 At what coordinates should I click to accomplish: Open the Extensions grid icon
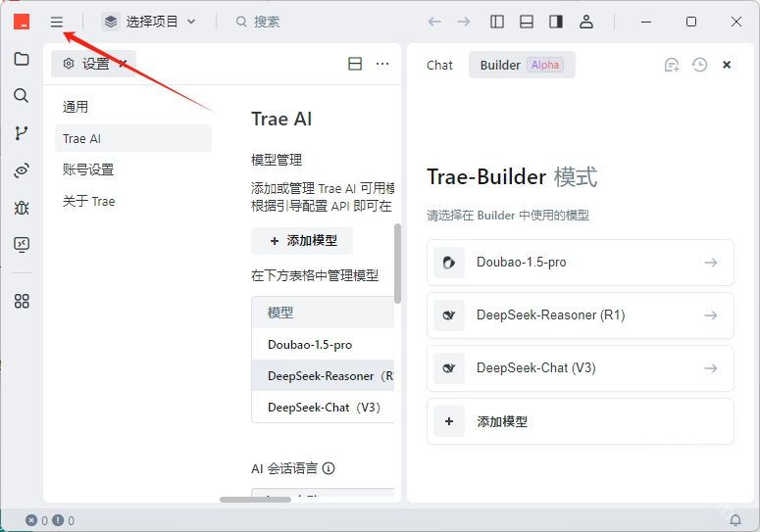22,301
